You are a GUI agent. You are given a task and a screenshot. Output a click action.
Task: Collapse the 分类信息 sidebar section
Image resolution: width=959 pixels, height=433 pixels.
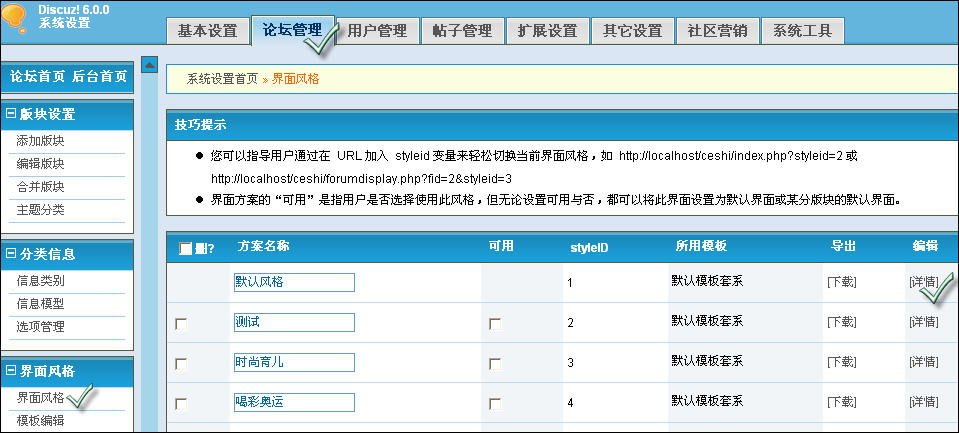pos(10,254)
